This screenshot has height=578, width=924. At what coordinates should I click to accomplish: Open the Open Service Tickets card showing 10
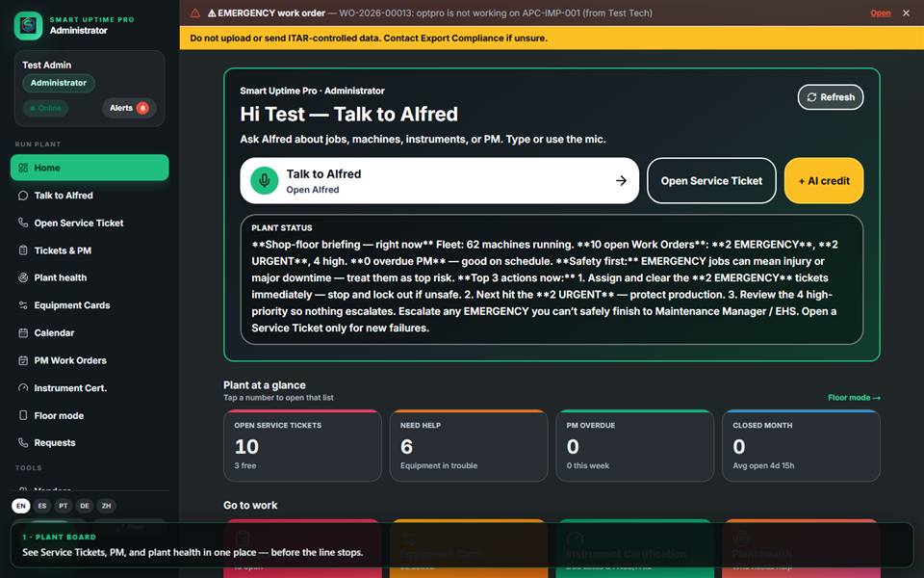point(302,445)
